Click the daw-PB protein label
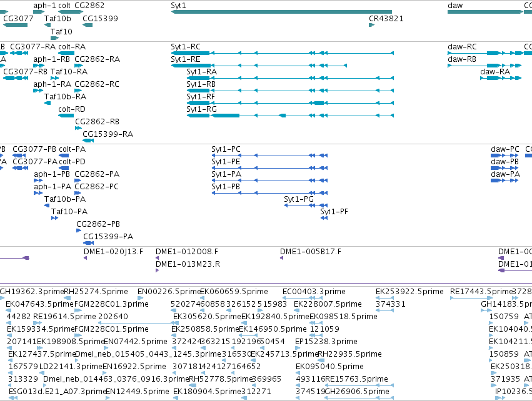This screenshot has width=532, height=401. click(x=504, y=162)
